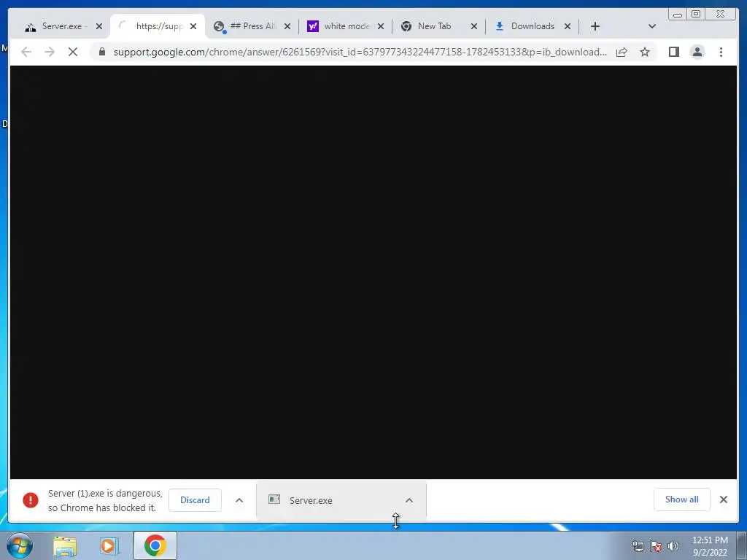The width and height of the screenshot is (747, 560).
Task: Open Windows Explorer from taskbar
Action: (x=65, y=545)
